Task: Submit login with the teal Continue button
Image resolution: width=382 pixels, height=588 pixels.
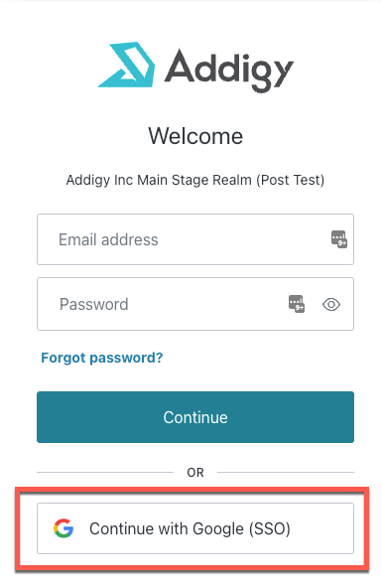Action: (x=195, y=417)
